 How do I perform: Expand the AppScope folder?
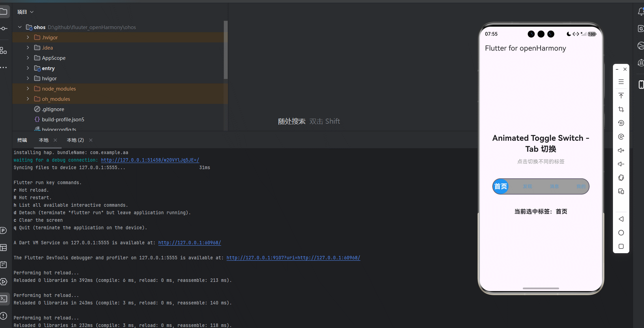click(28, 58)
